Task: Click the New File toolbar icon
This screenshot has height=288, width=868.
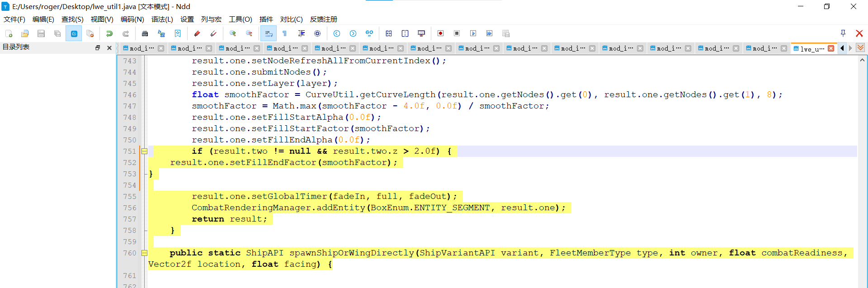Action: [9, 33]
